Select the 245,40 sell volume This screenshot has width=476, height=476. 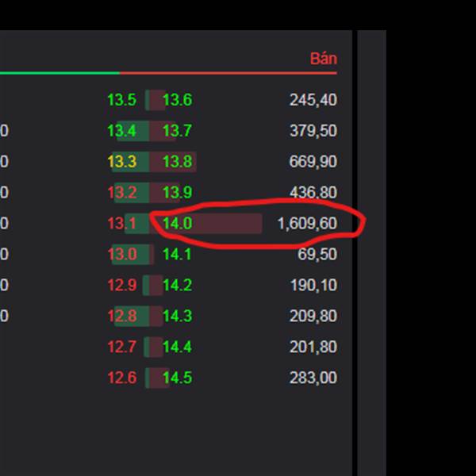(313, 100)
